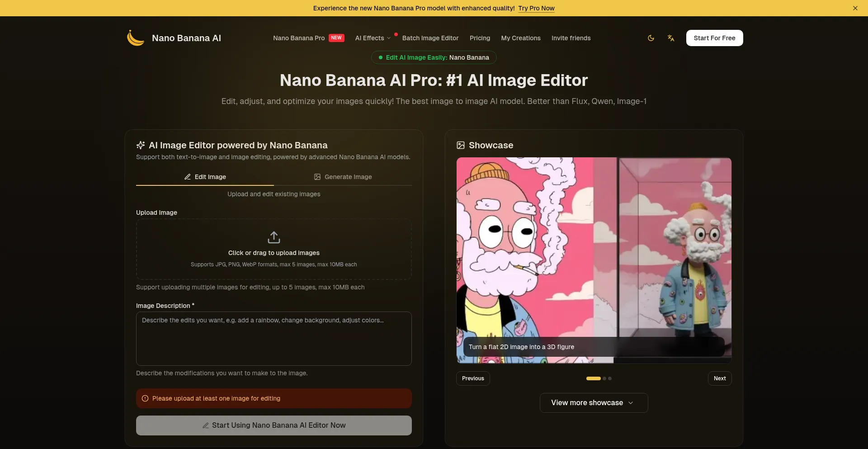This screenshot has width=868, height=449.
Task: Click the 2D to 3D showcase image
Action: [594, 249]
